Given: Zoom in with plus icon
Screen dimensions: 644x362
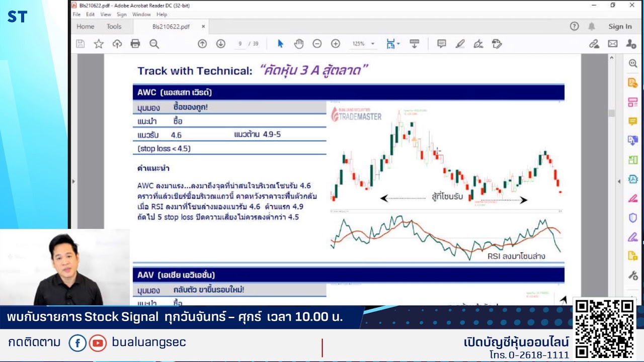Looking at the screenshot, I should click(336, 44).
